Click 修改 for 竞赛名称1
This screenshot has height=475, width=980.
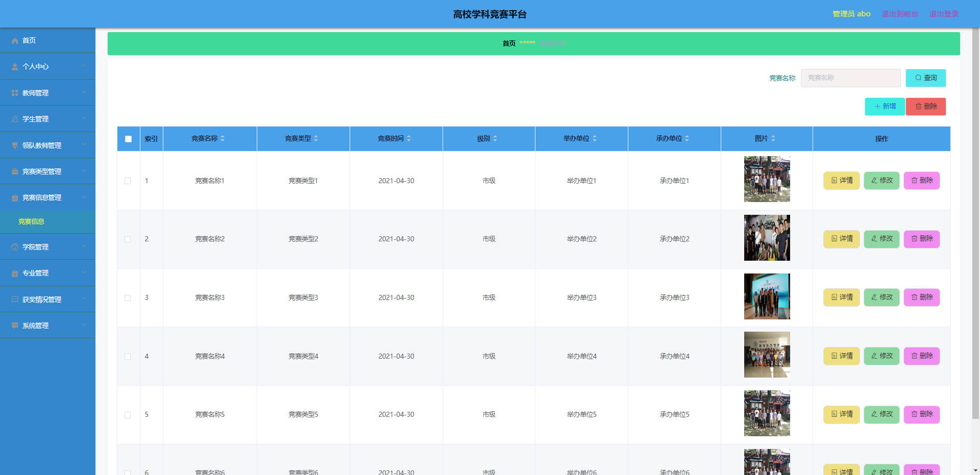(881, 181)
